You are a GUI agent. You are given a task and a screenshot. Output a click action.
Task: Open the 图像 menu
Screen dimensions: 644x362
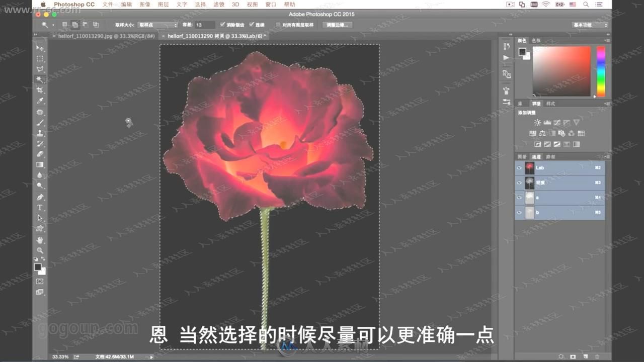tap(145, 4)
